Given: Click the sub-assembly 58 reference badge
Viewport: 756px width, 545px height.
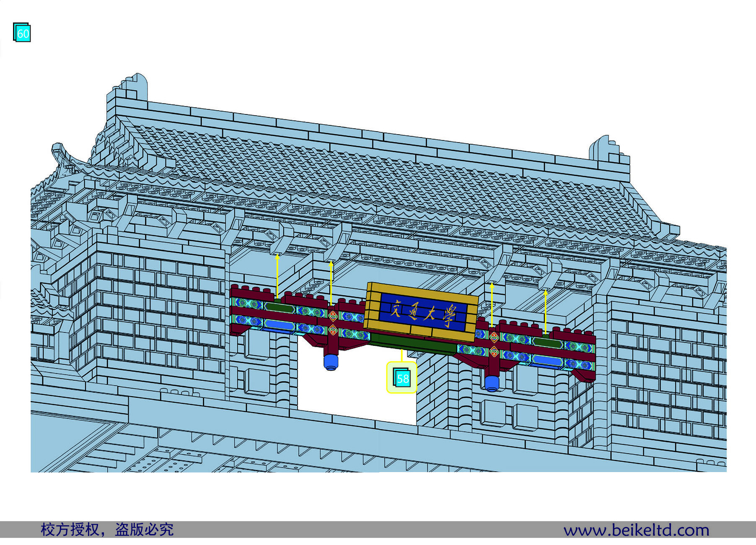Looking at the screenshot, I should (401, 378).
